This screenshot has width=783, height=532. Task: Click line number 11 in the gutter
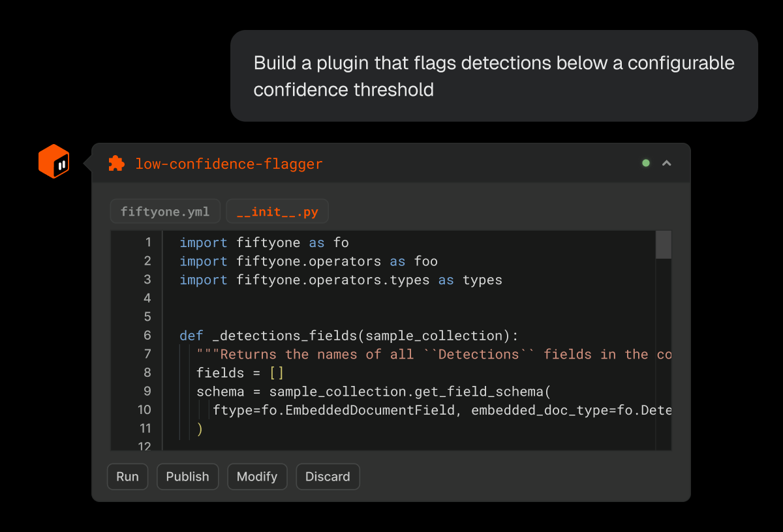click(x=144, y=428)
